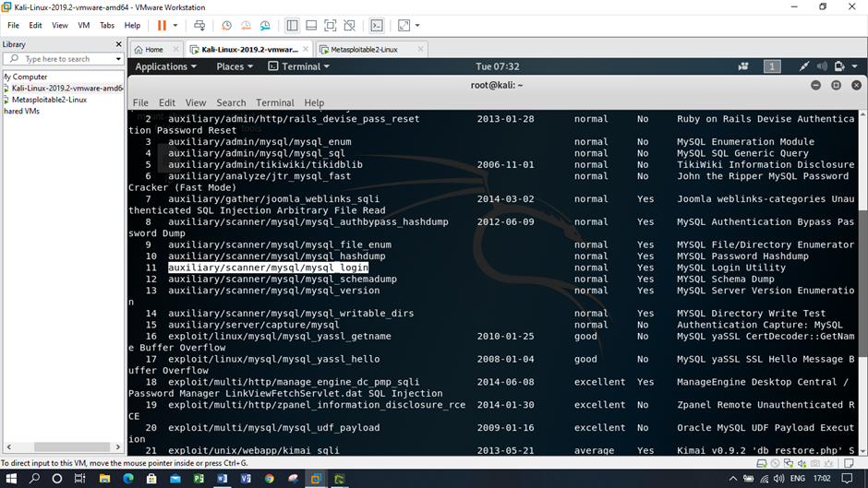Select My Computer in the library tree

click(x=26, y=77)
